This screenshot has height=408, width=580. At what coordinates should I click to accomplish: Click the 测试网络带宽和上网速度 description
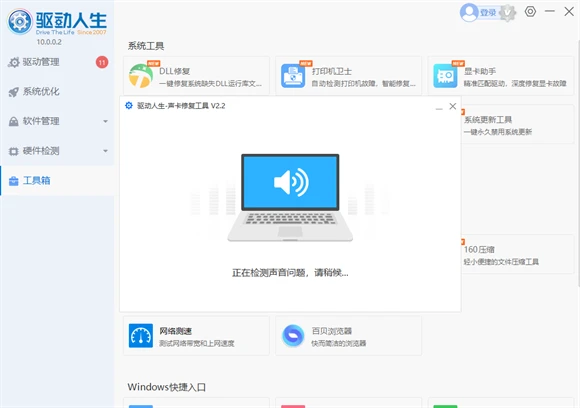197,343
